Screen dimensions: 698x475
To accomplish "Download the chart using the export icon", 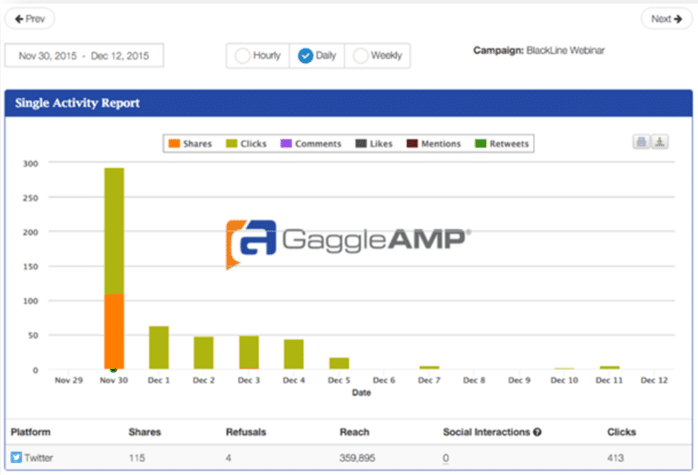I will 660,142.
